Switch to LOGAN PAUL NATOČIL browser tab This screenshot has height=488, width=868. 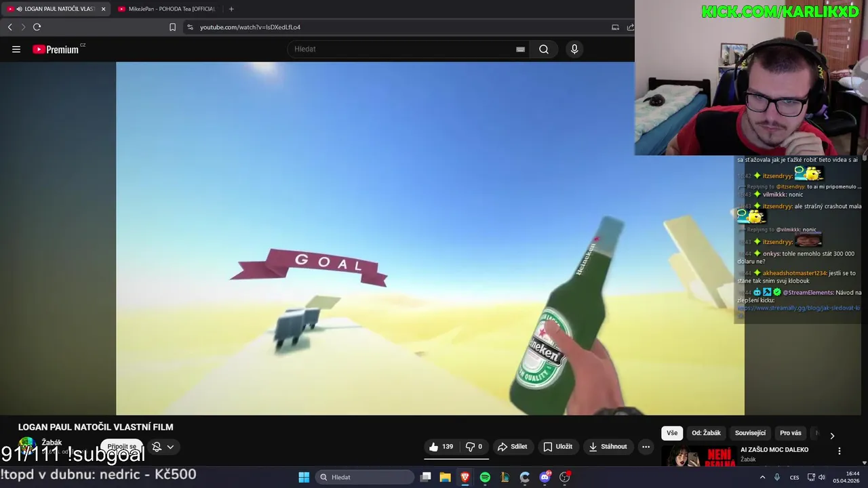click(x=54, y=9)
